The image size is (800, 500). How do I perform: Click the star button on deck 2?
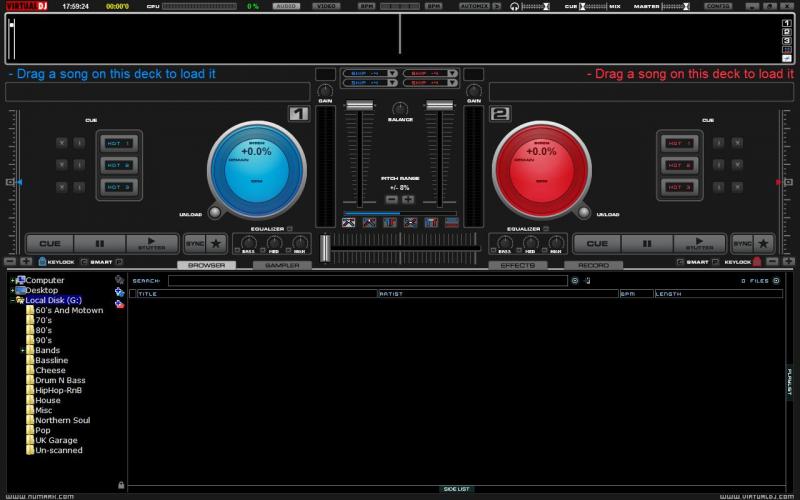tap(763, 244)
